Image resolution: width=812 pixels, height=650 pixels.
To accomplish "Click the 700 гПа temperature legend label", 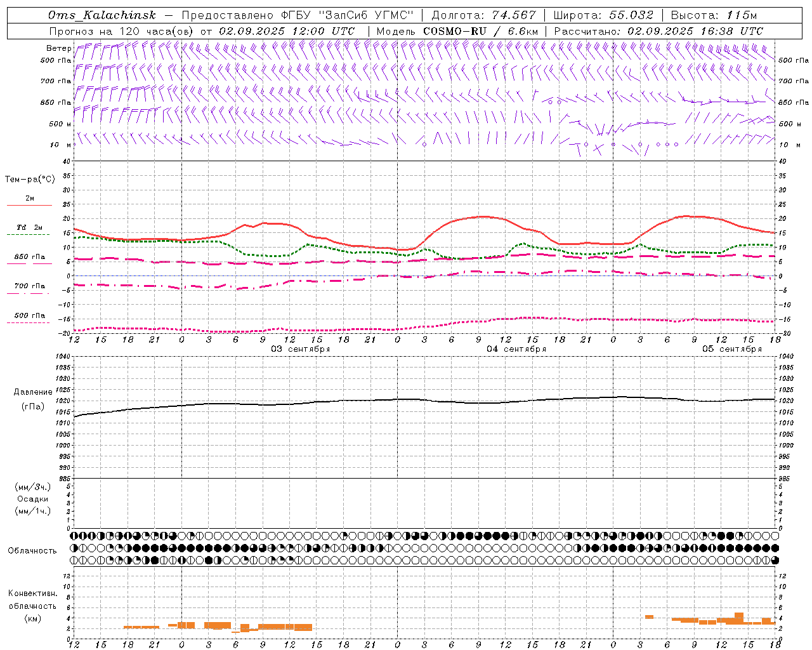I will (x=30, y=286).
